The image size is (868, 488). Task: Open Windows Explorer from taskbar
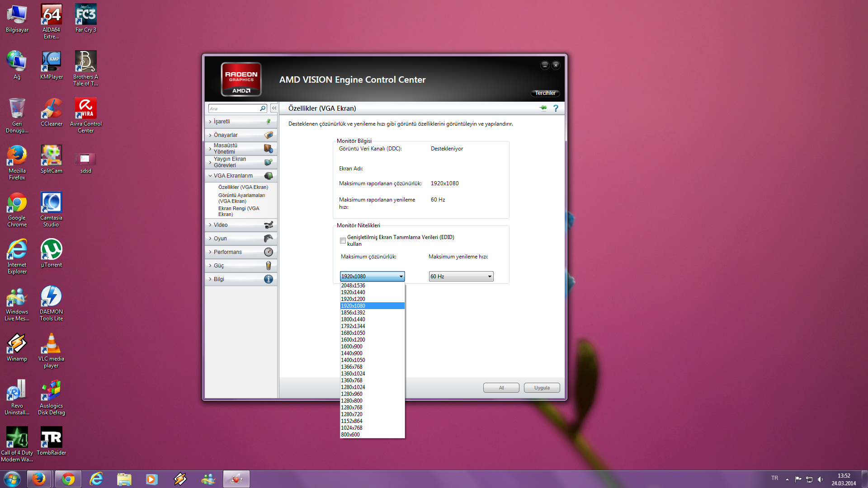coord(124,479)
